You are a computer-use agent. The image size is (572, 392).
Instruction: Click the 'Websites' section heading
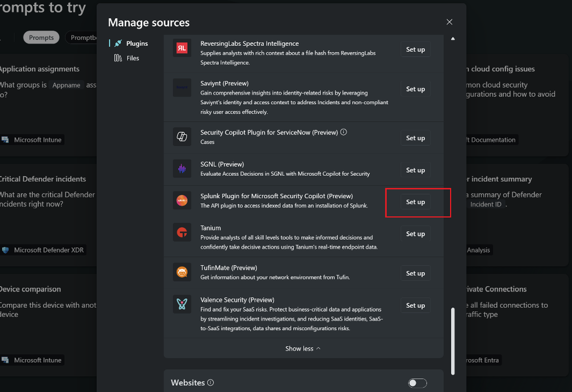pyautogui.click(x=188, y=382)
